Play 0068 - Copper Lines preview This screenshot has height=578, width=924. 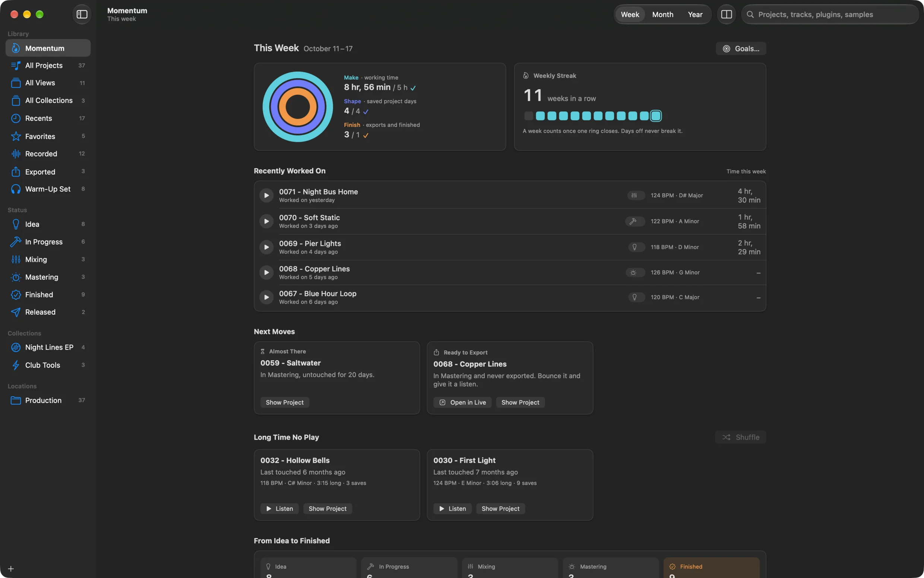[x=266, y=273]
